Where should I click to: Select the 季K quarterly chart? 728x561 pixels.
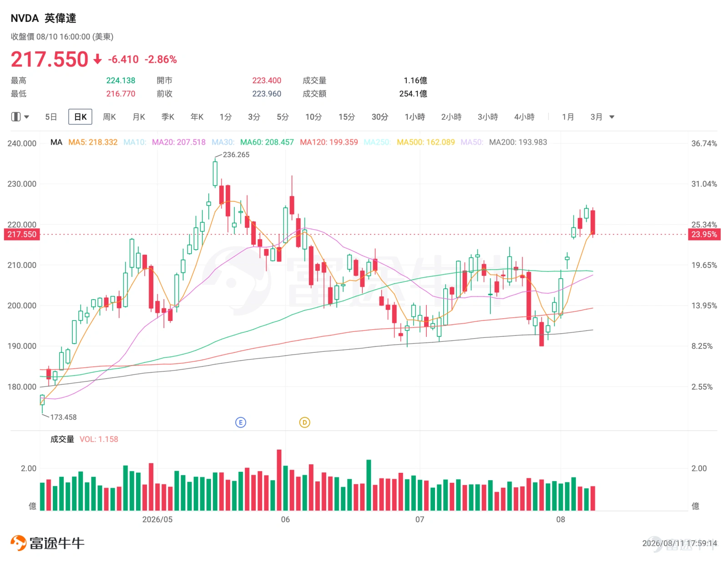tap(168, 117)
